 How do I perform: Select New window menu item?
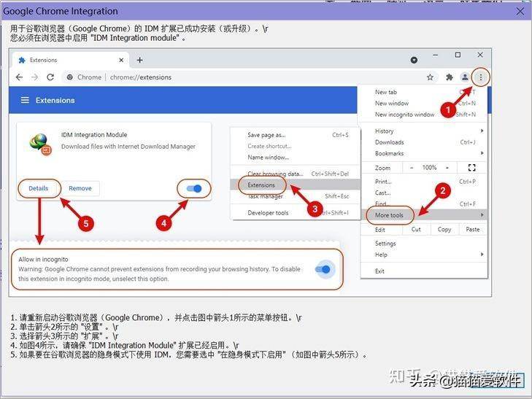pos(424,103)
